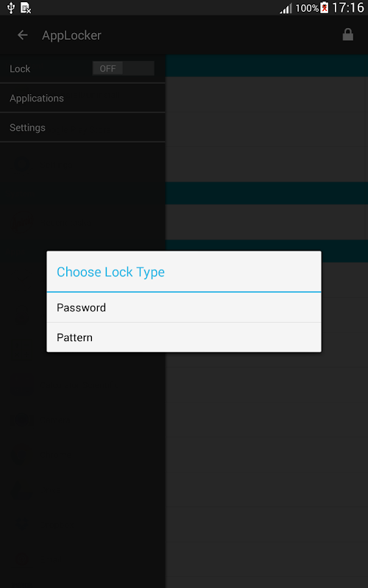The image size is (368, 588).
Task: Click the second teal section header bar
Action: pos(266,193)
